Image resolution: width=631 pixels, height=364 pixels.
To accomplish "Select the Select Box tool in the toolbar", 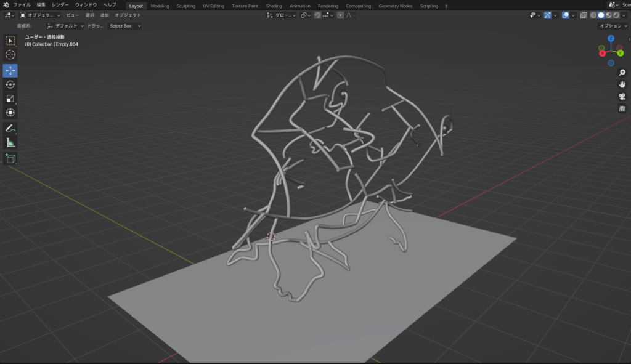I will tap(10, 41).
